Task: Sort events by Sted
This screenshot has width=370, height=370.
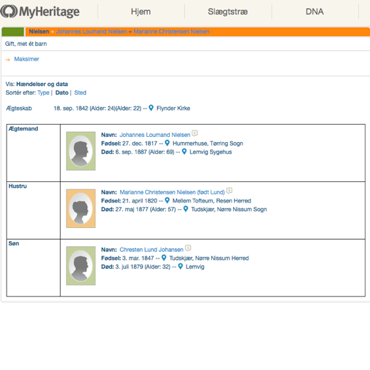Action: [80, 93]
